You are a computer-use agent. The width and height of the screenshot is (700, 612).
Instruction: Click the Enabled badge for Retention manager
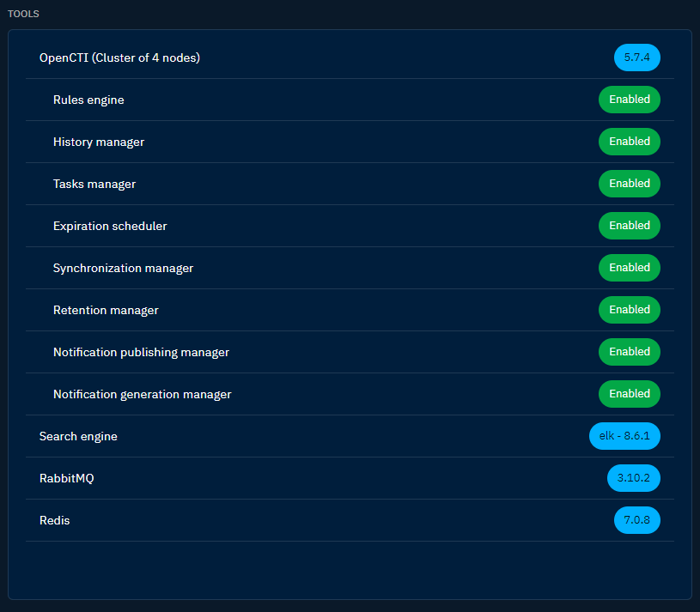point(630,310)
